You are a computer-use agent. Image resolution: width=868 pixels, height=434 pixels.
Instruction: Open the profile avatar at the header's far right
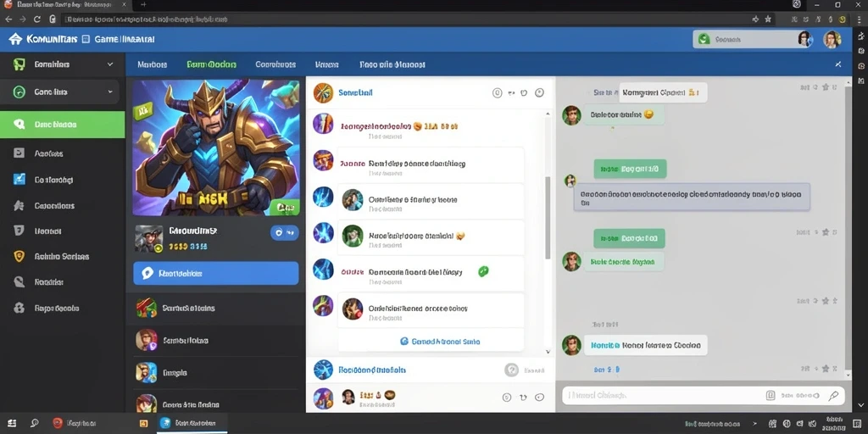click(x=832, y=39)
